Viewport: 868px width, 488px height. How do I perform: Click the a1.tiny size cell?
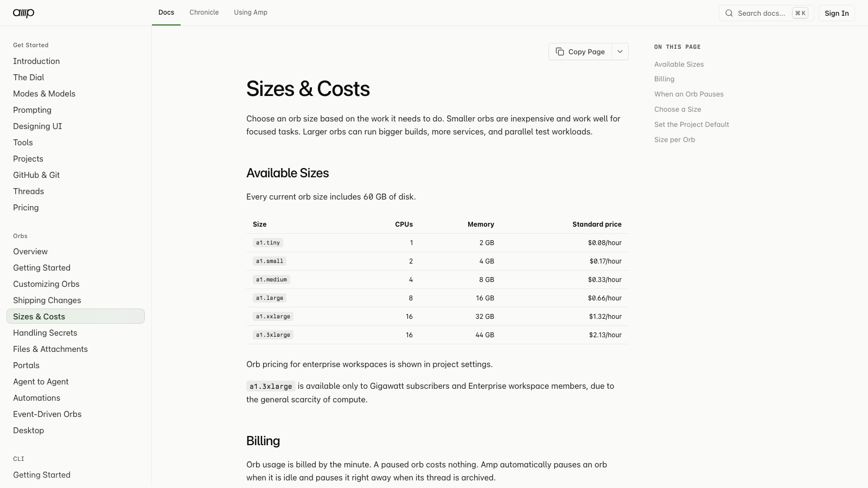click(x=268, y=243)
